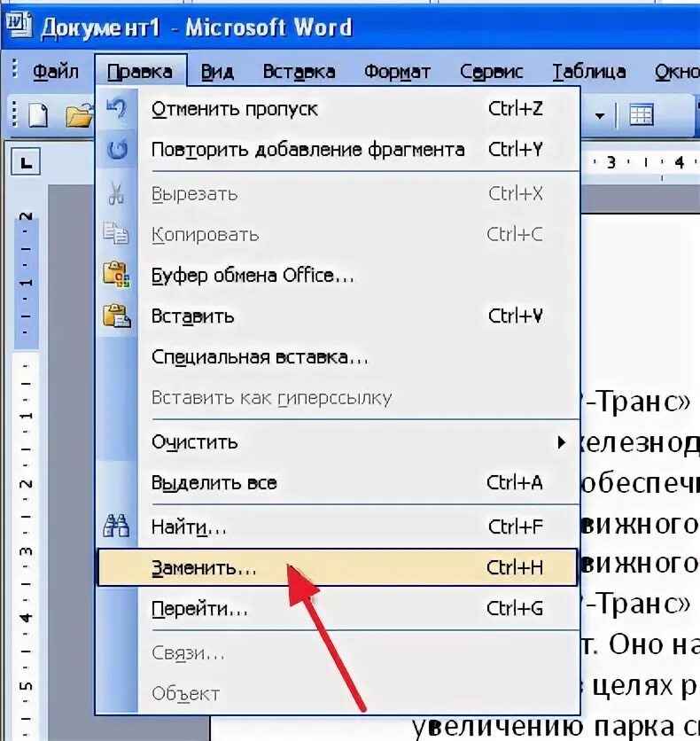Click the Ctrl+V shortcut text
This screenshot has height=741, width=700.
click(516, 316)
